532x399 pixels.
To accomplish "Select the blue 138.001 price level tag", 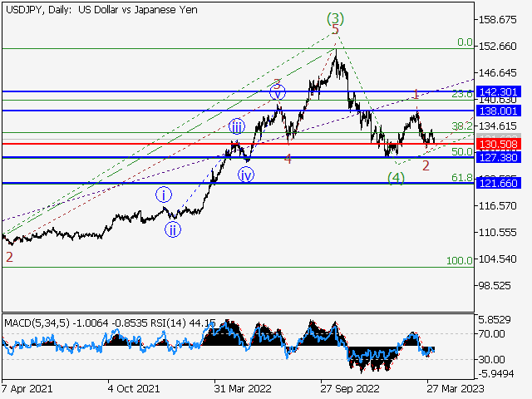I will tap(499, 111).
